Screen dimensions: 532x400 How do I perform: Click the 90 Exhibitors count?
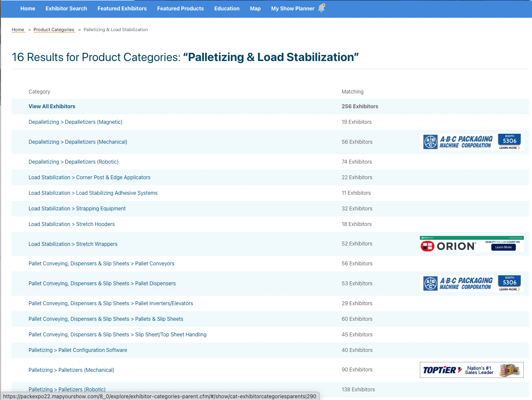point(357,369)
